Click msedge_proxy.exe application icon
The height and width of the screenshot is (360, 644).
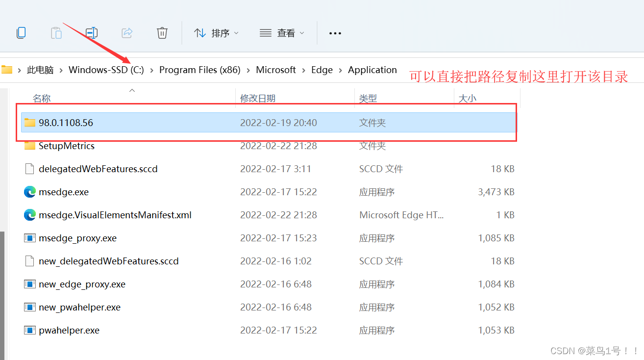click(30, 238)
